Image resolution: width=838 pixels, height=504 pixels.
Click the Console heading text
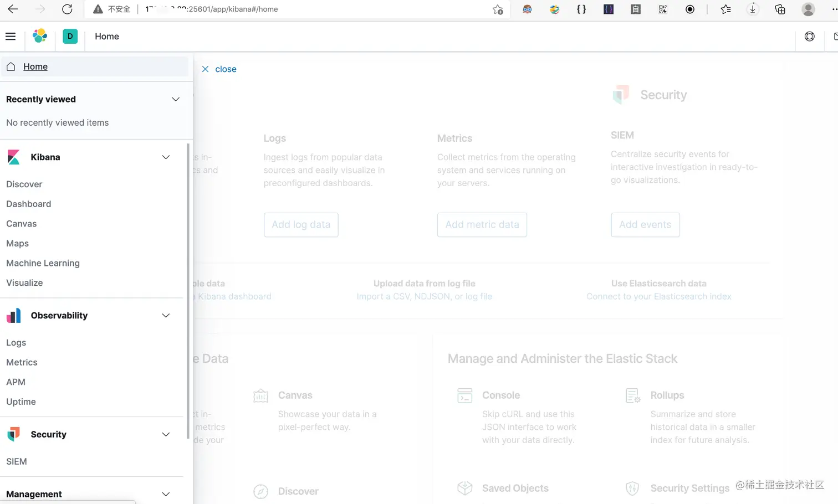click(501, 395)
